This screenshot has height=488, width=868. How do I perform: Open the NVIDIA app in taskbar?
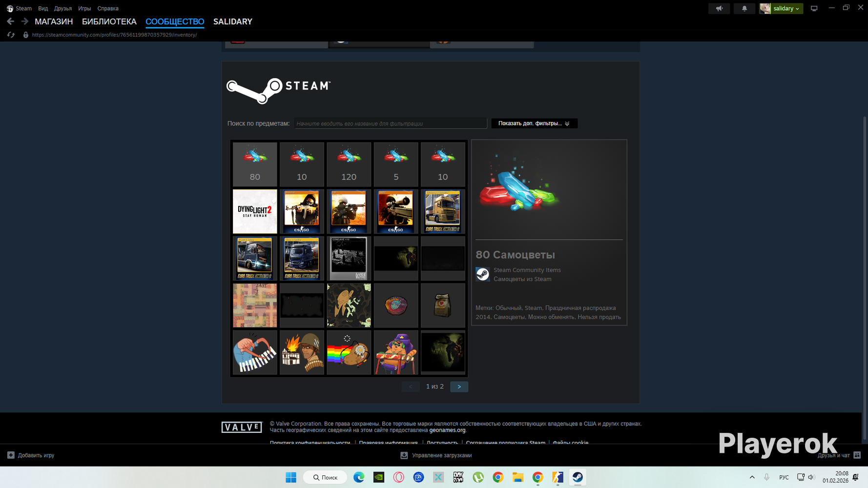click(379, 477)
